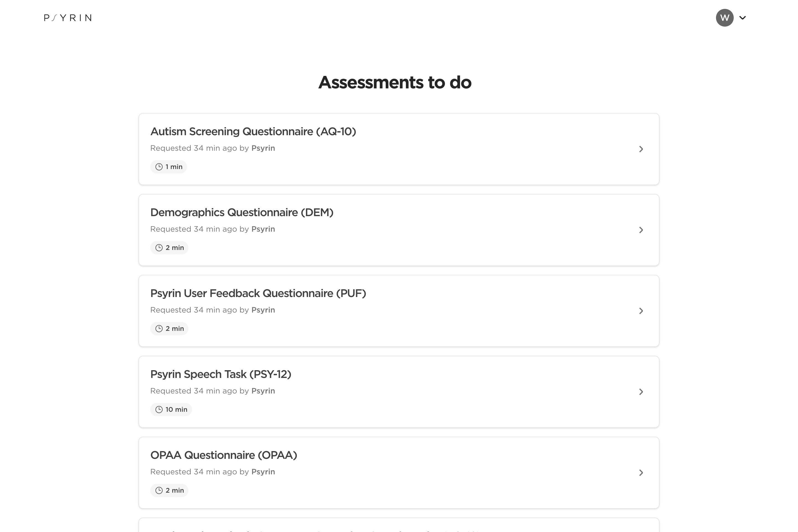
Task: Click the 1 min clock badge
Action: pos(169,167)
